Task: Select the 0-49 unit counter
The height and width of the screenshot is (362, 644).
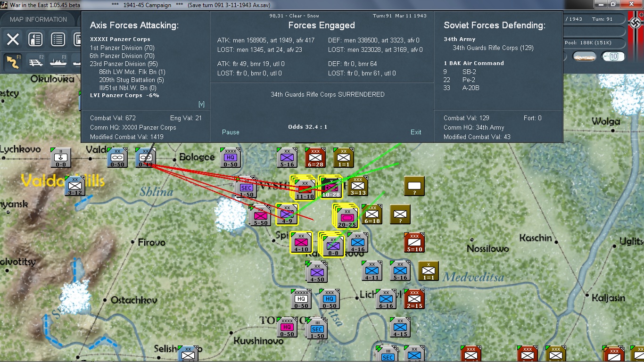Action: pos(146,157)
